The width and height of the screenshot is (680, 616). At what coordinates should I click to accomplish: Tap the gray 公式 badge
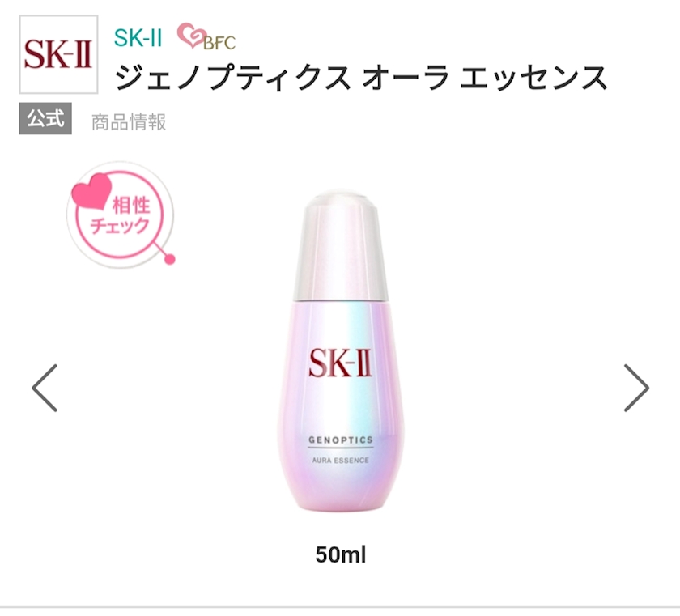45,118
